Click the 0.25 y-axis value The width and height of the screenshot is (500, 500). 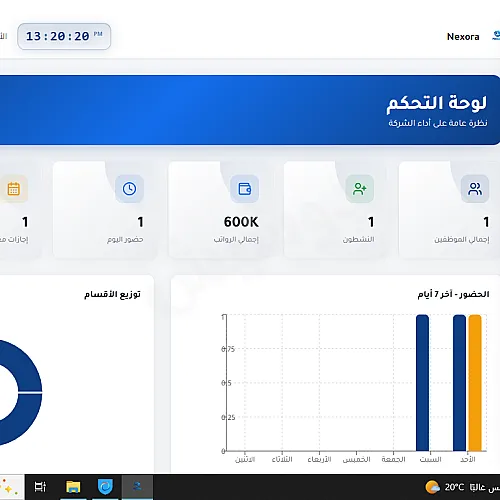(228, 417)
